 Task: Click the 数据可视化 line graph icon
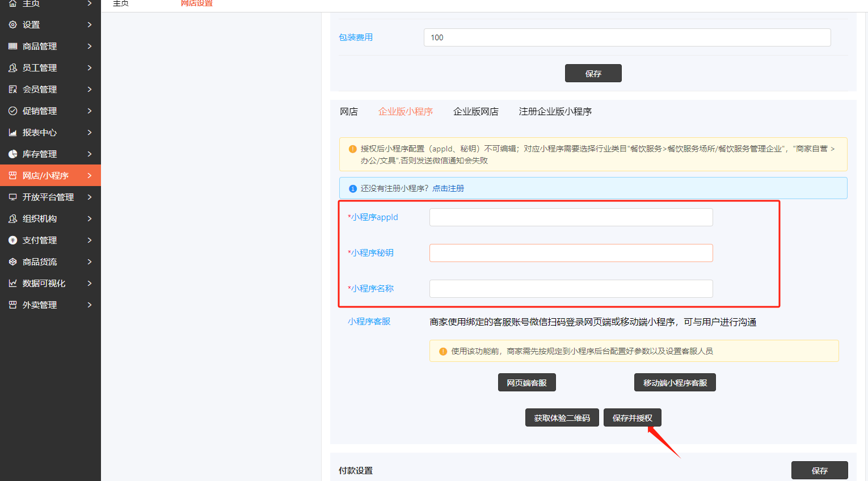coord(12,284)
